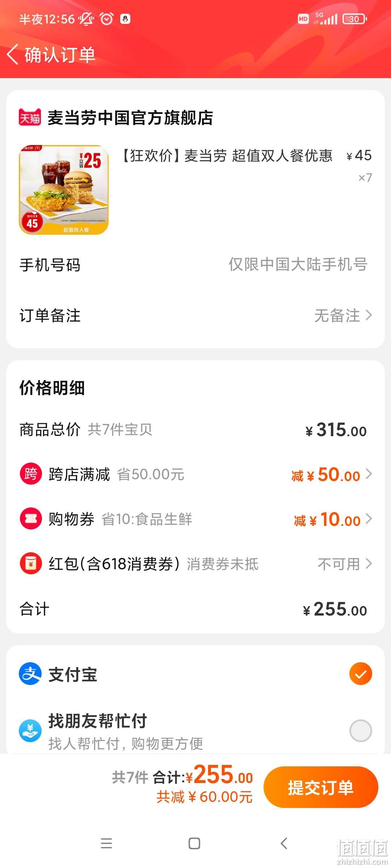The height and width of the screenshot is (868, 391).
Task: Tap the 购物券 coupon icon
Action: coord(31,519)
